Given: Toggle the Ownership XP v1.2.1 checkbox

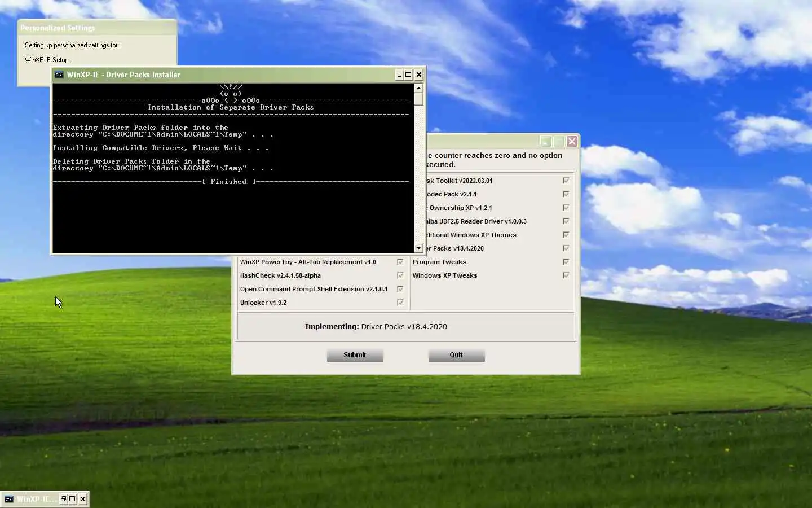Looking at the screenshot, I should click(x=566, y=208).
